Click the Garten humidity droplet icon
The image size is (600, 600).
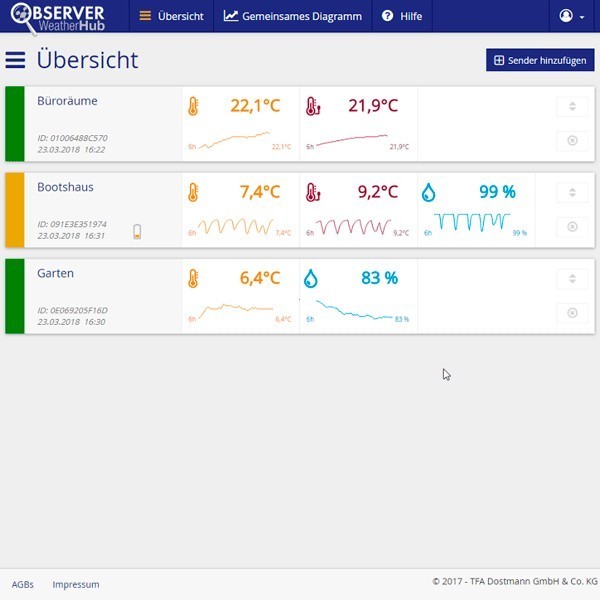point(310,278)
